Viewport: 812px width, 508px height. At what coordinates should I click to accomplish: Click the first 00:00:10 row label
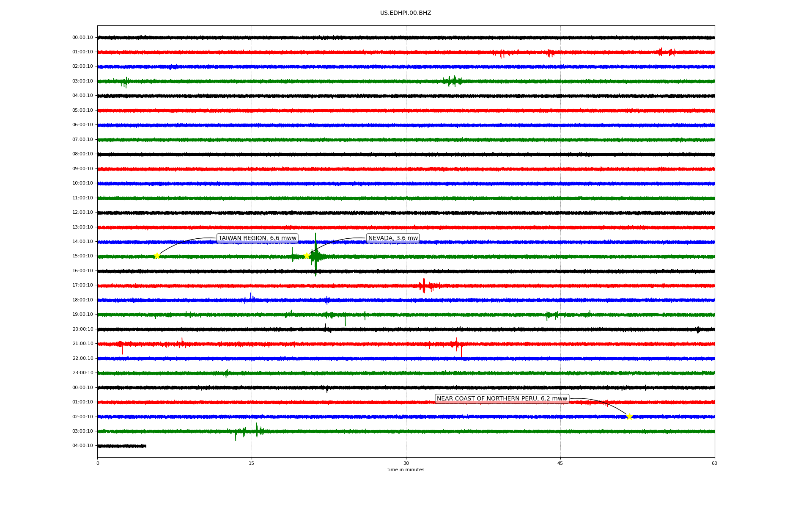pos(82,38)
